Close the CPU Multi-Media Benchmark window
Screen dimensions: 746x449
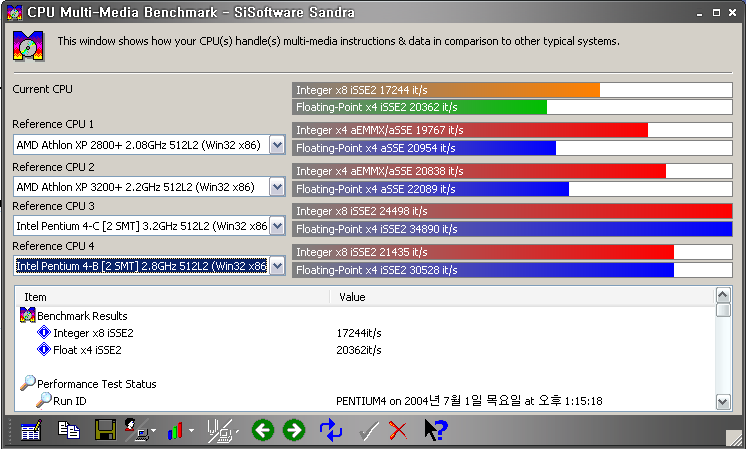(733, 13)
